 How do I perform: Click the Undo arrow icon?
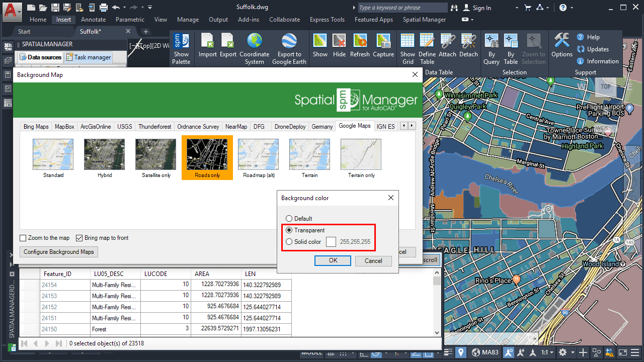coord(116,8)
